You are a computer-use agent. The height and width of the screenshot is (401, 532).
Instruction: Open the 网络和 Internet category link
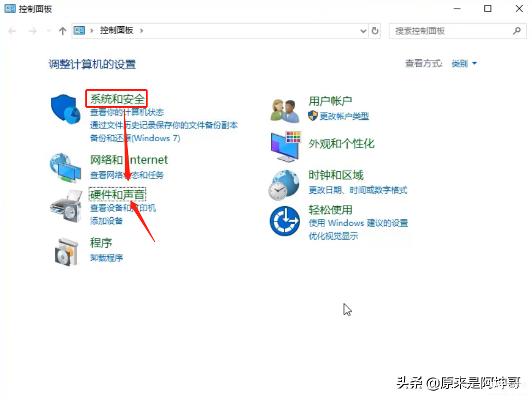click(x=129, y=160)
